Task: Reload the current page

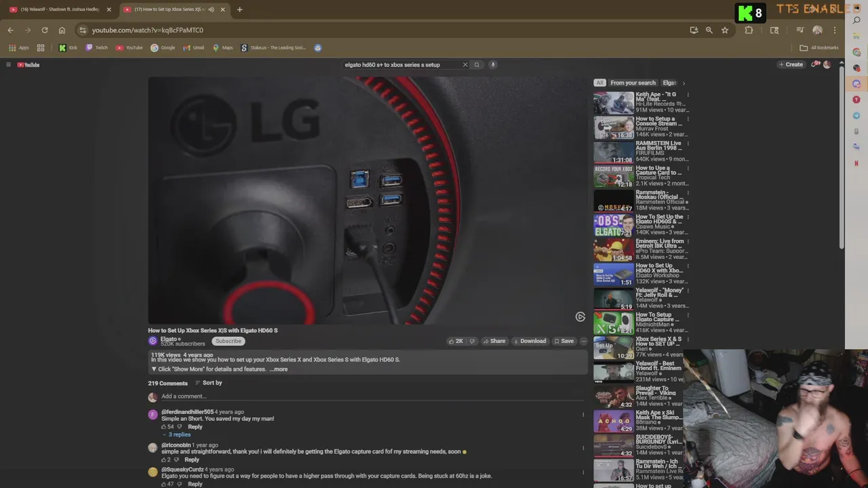Action: point(45,30)
